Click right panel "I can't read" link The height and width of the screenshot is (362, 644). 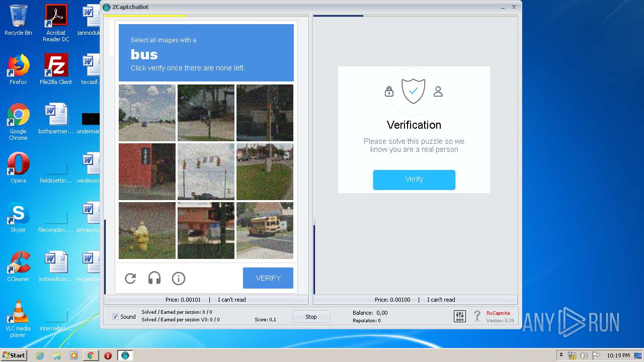pyautogui.click(x=441, y=300)
